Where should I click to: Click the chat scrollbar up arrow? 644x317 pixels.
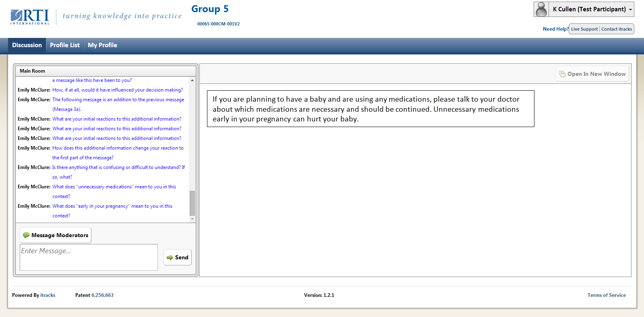(x=192, y=80)
